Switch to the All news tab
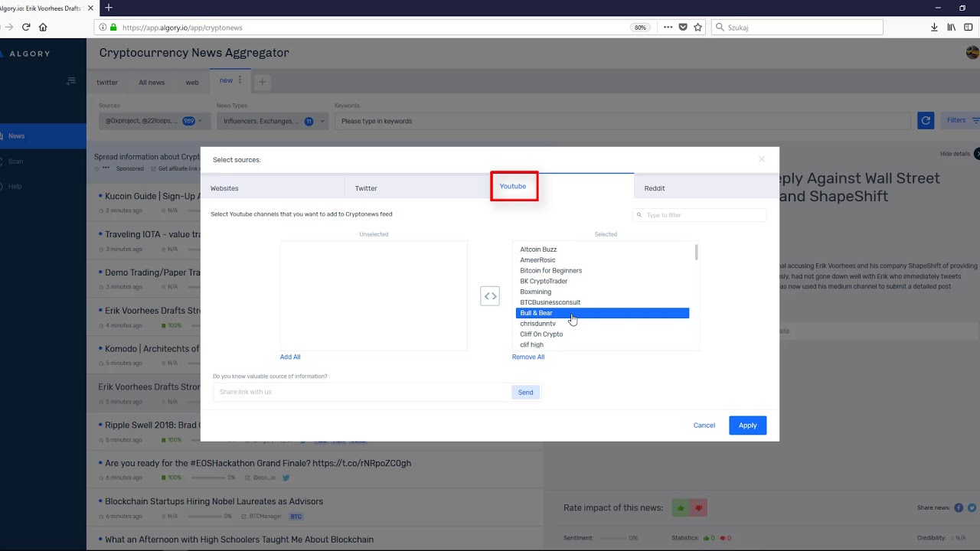 tap(152, 82)
